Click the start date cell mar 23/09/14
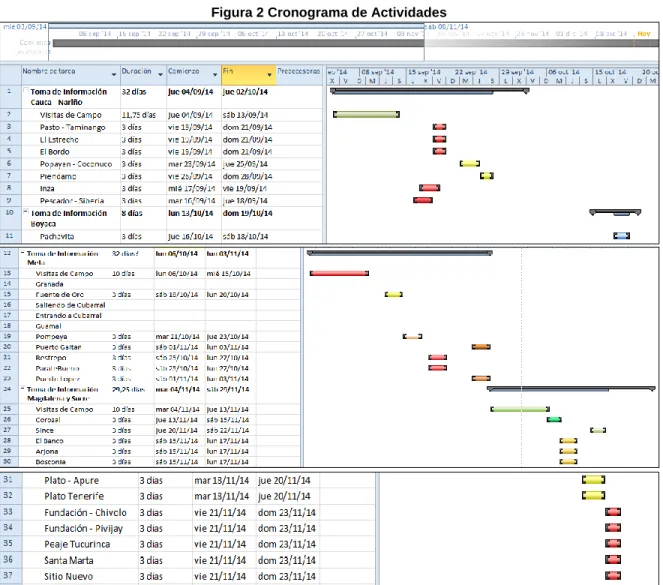 [x=192, y=164]
